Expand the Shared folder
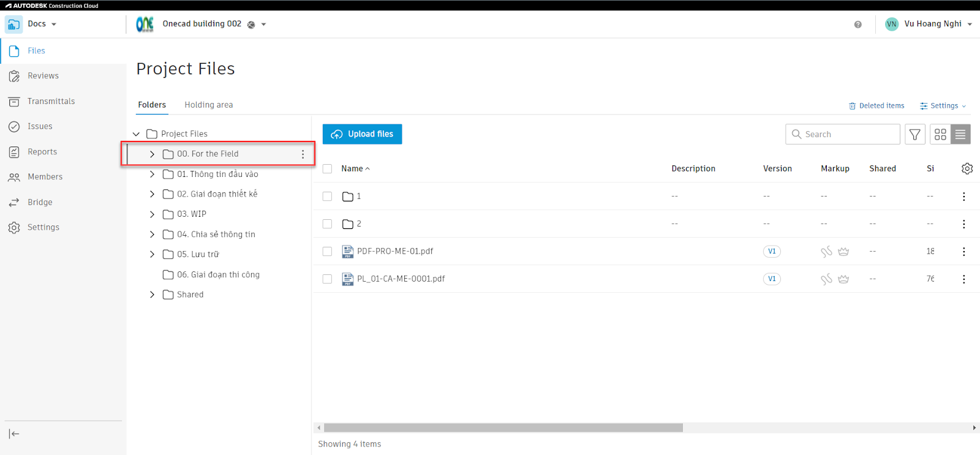980x455 pixels. pyautogui.click(x=152, y=295)
